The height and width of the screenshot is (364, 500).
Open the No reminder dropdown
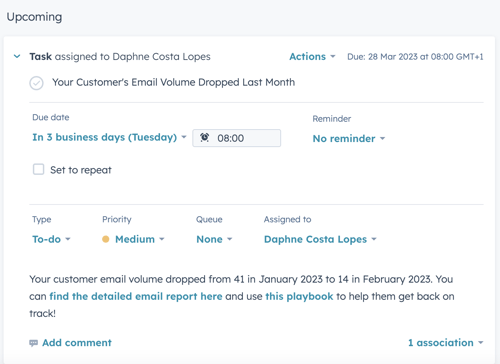(349, 138)
